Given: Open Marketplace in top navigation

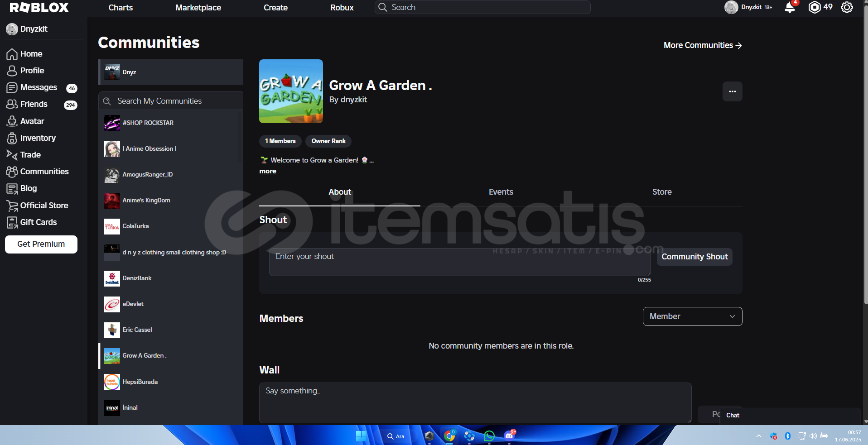Looking at the screenshot, I should [x=198, y=8].
